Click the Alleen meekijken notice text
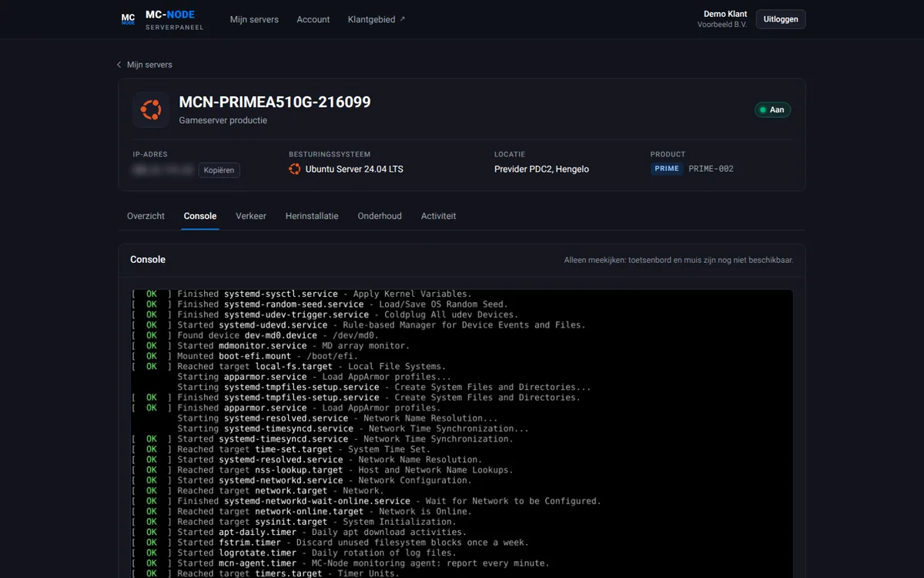 pos(678,260)
